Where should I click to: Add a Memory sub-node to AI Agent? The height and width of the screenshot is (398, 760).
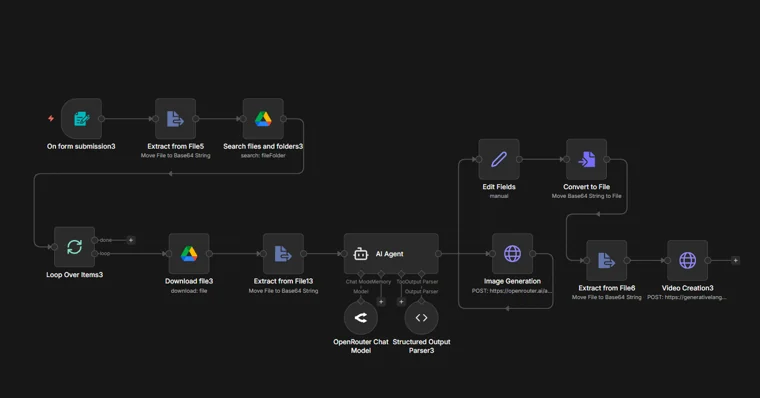[381, 302]
